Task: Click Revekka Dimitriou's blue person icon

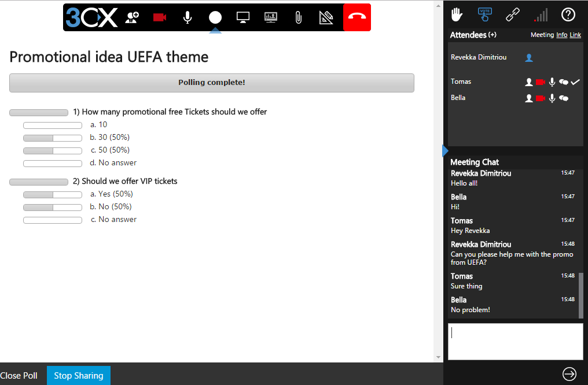Action: (x=529, y=58)
